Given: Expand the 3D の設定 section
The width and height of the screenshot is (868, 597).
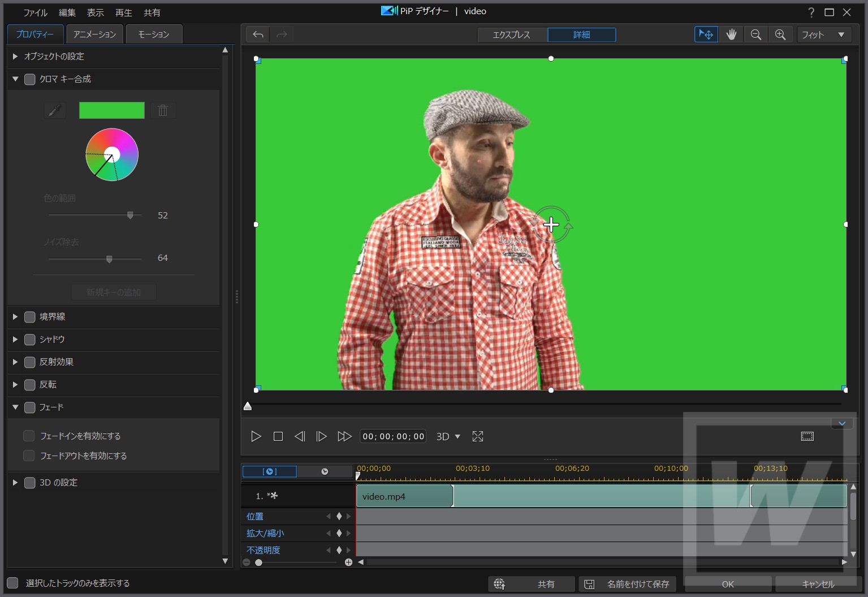Looking at the screenshot, I should [x=15, y=483].
